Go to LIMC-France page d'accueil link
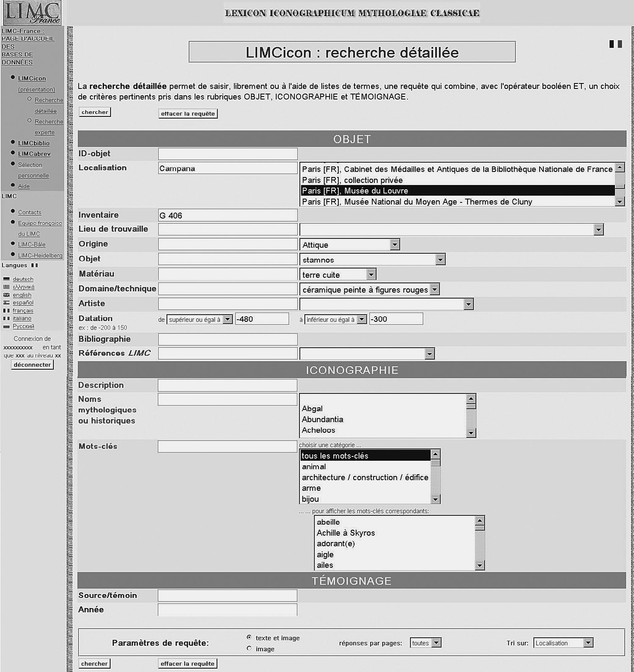The height and width of the screenshot is (672, 634). click(x=28, y=47)
